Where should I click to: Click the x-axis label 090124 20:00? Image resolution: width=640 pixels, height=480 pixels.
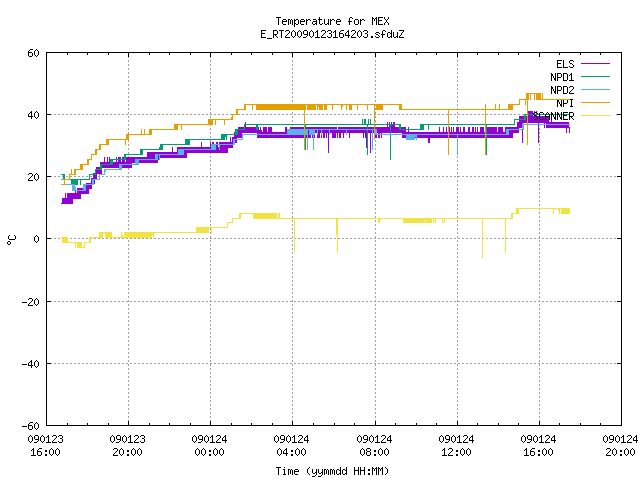[x=620, y=446]
